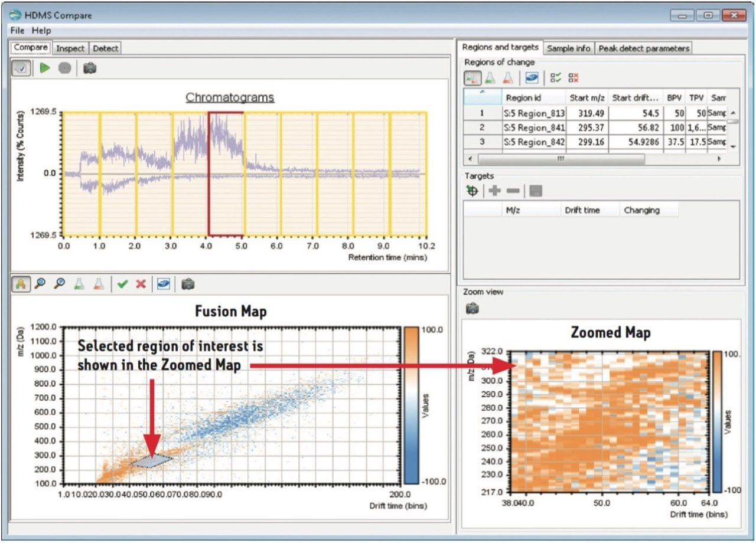
Task: Click the red X reject icon
Action: tap(141, 284)
